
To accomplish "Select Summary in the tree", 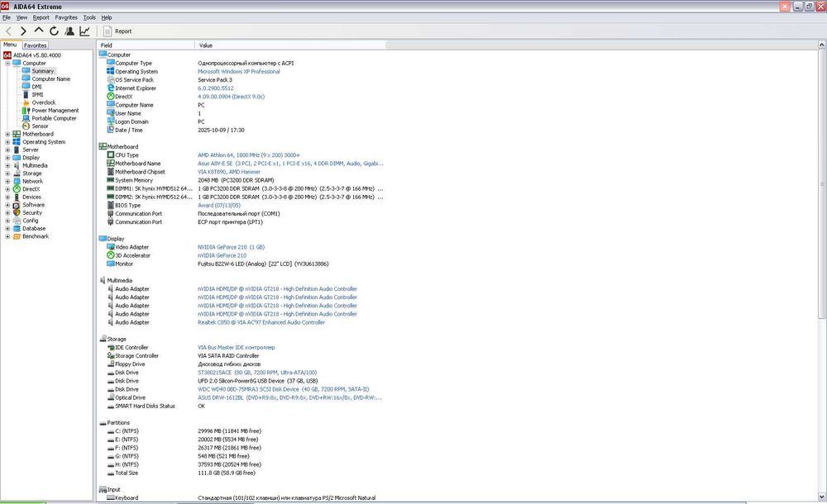I will coord(42,71).
